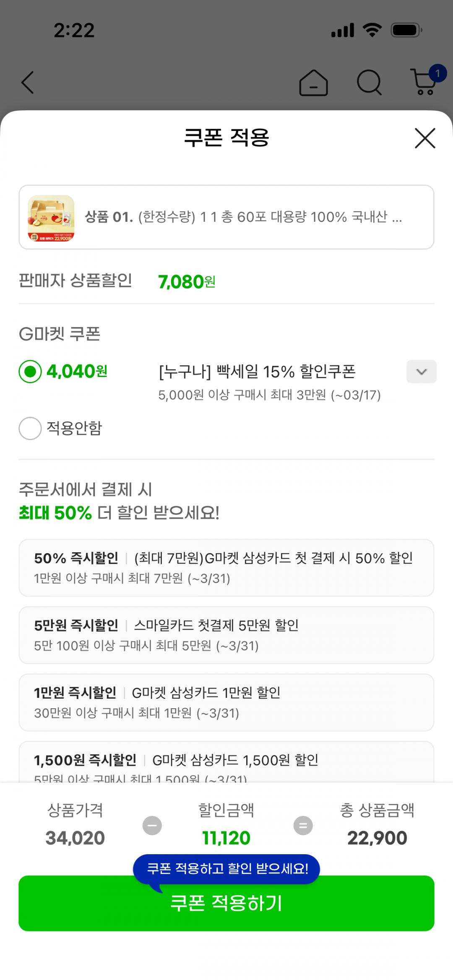Tap the equals circle icon before 총 상품금액

pyautogui.click(x=303, y=825)
